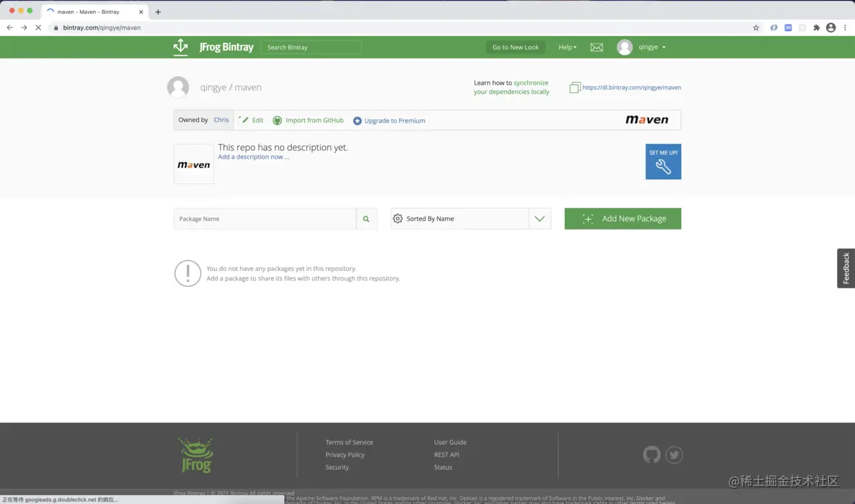Click the Maven repo thumbnail image

pyautogui.click(x=194, y=164)
